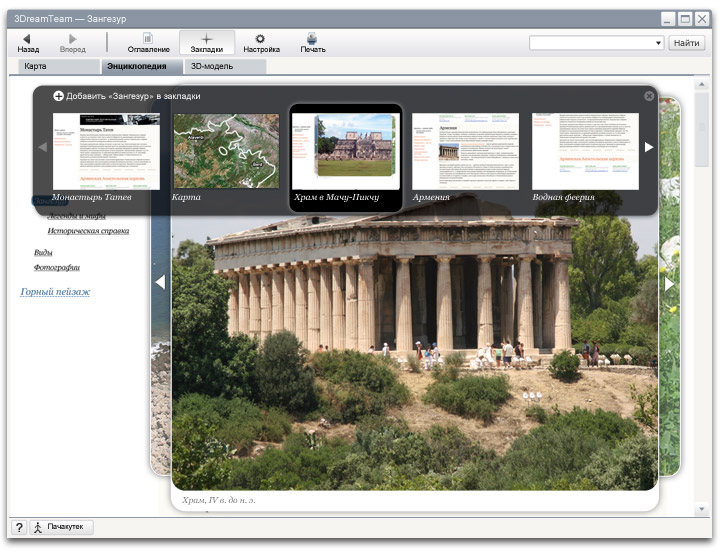Image resolution: width=720 pixels, height=555 pixels.
Task: Open the Горный пейзаж link
Action: coord(55,292)
